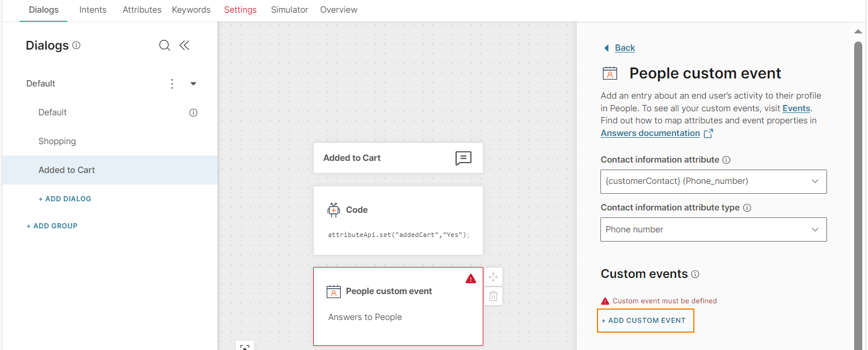Screen dimensions: 868x350
Task: Click the red warning icon on People custom event
Action: 471,279
